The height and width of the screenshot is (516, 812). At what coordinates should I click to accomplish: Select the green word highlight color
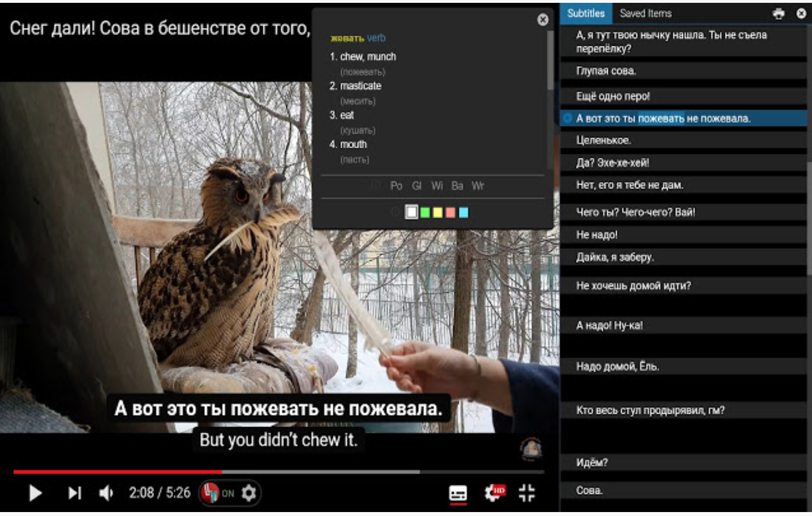(x=425, y=212)
